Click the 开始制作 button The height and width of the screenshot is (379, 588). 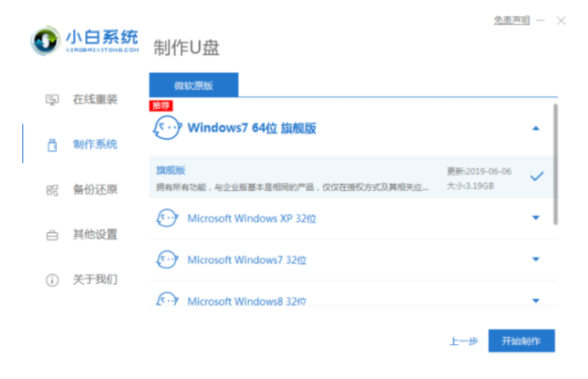[x=522, y=341]
